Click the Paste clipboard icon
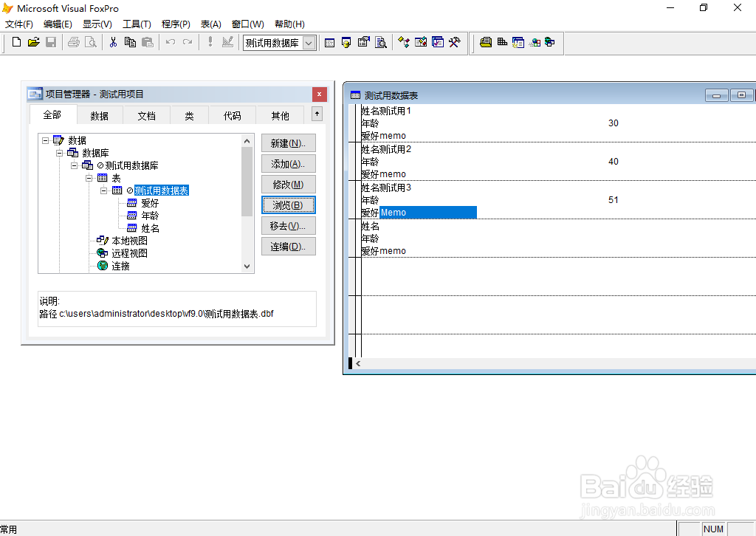This screenshot has width=756, height=536. [148, 42]
